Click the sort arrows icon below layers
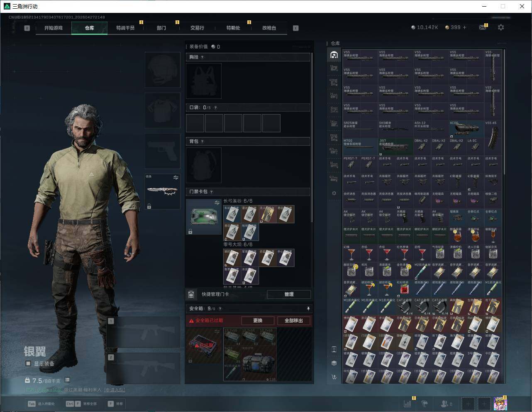This screenshot has width=532, height=412. [x=334, y=377]
